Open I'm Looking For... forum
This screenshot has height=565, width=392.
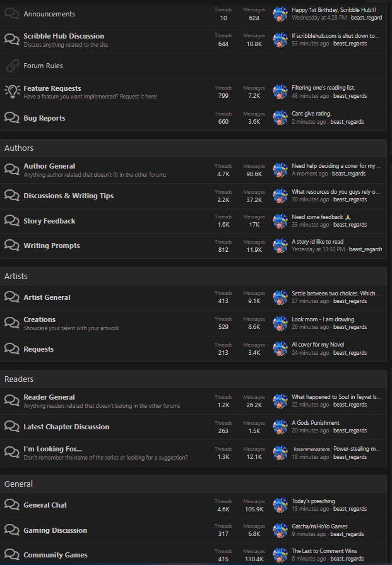52,449
